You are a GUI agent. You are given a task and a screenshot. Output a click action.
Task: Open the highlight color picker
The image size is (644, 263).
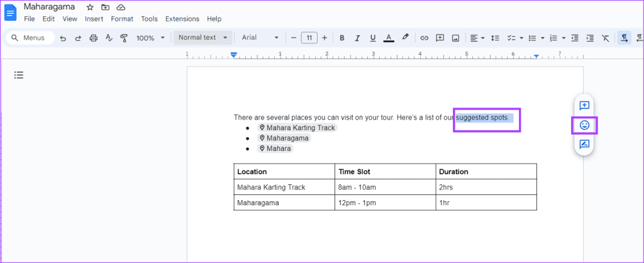click(x=406, y=37)
